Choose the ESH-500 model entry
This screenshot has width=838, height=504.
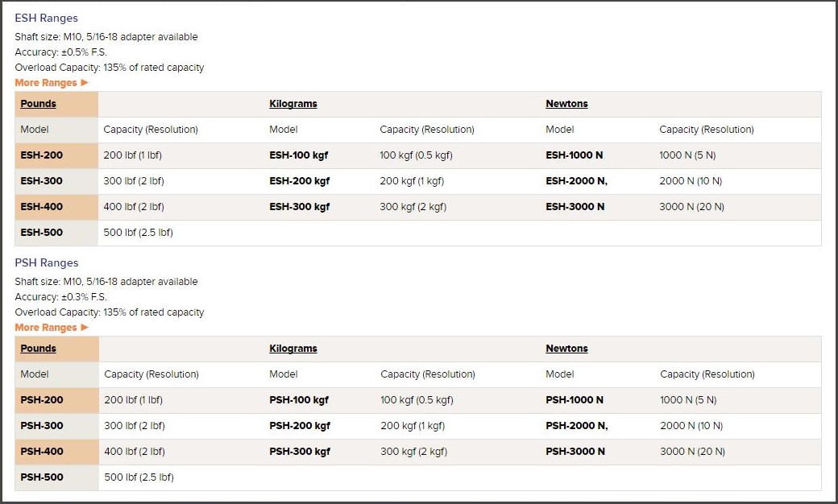tap(42, 233)
